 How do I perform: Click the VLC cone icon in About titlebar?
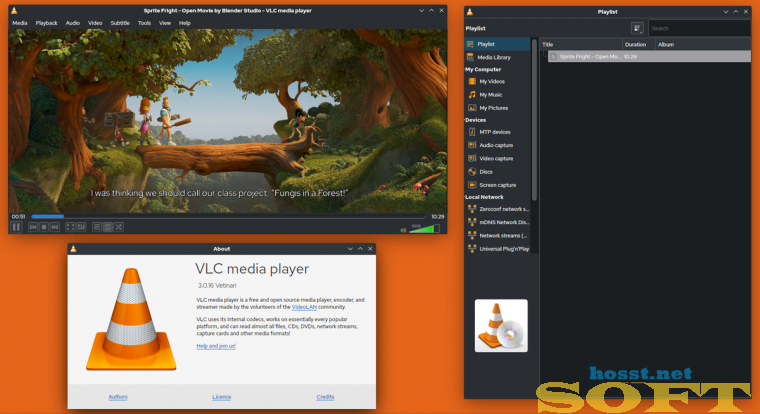(x=73, y=249)
